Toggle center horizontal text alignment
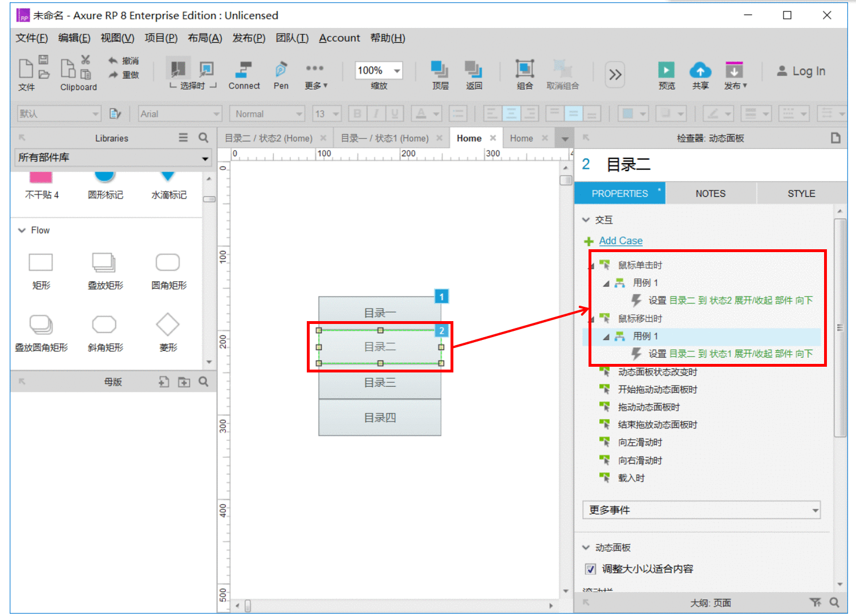 [511, 114]
